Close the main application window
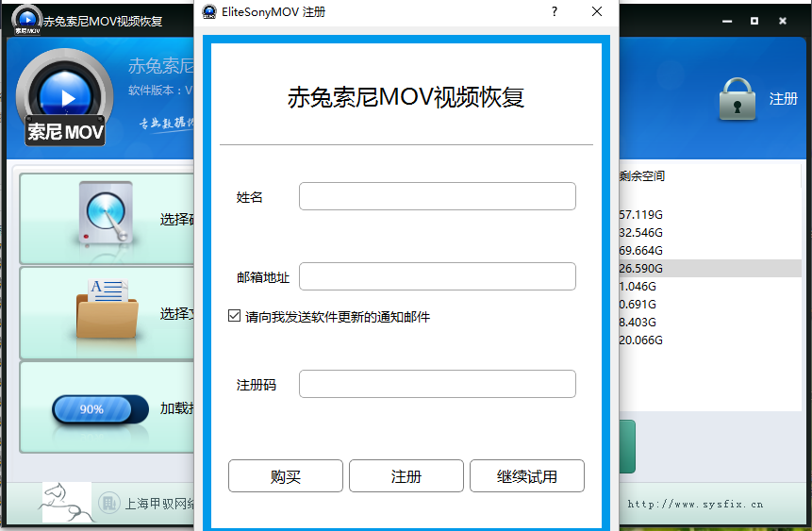 pyautogui.click(x=783, y=21)
